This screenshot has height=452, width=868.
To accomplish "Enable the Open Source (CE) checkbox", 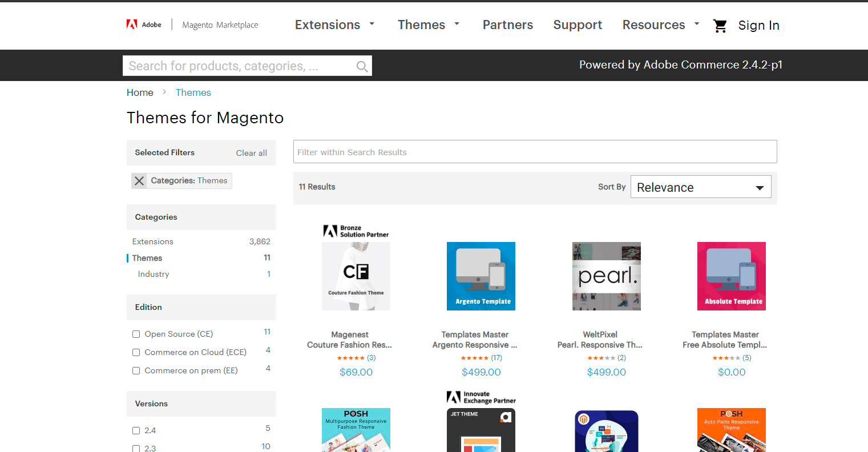I will (136, 334).
